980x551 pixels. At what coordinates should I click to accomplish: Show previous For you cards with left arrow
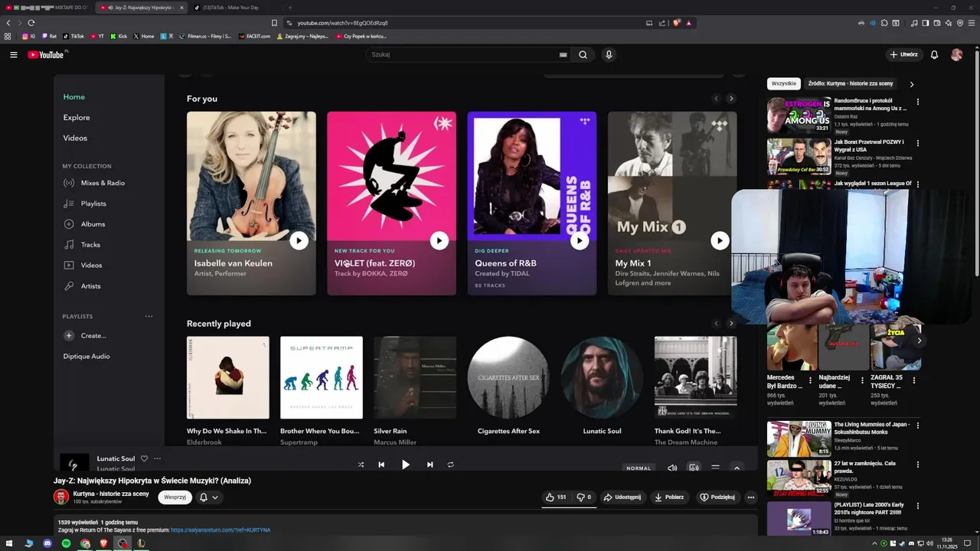pyautogui.click(x=717, y=99)
